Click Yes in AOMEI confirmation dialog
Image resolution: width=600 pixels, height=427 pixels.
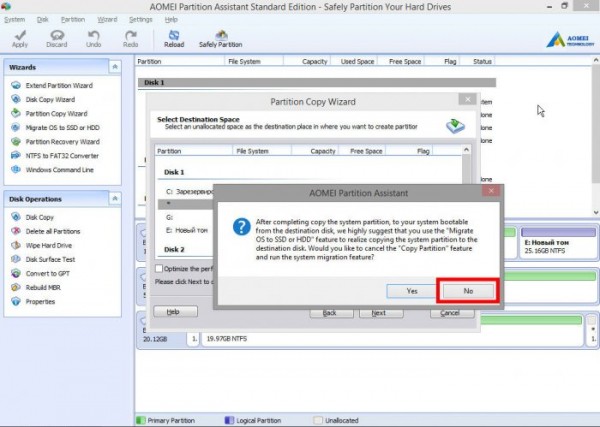coord(412,291)
